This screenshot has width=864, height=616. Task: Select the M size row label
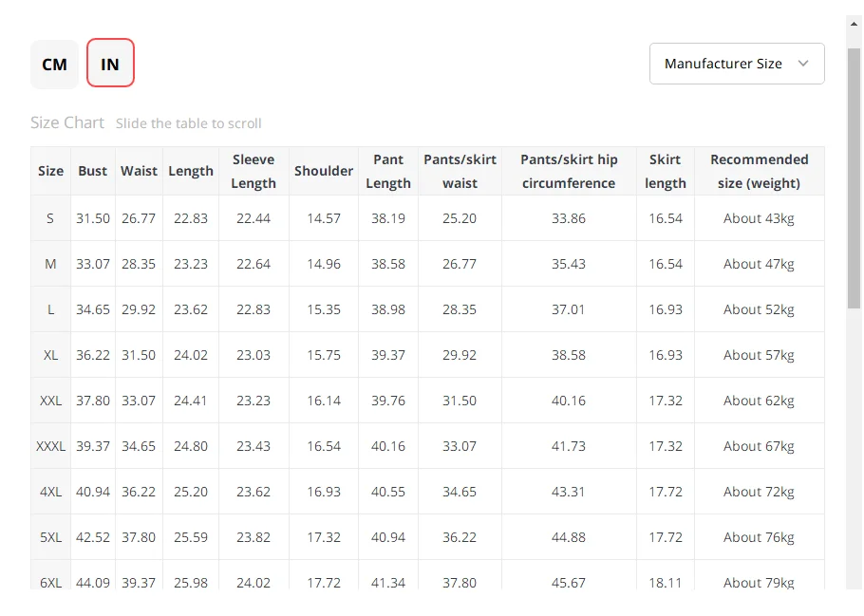tap(50, 265)
